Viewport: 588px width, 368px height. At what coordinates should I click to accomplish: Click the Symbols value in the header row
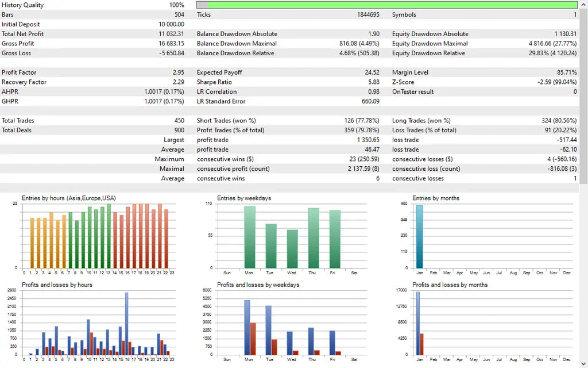(574, 14)
